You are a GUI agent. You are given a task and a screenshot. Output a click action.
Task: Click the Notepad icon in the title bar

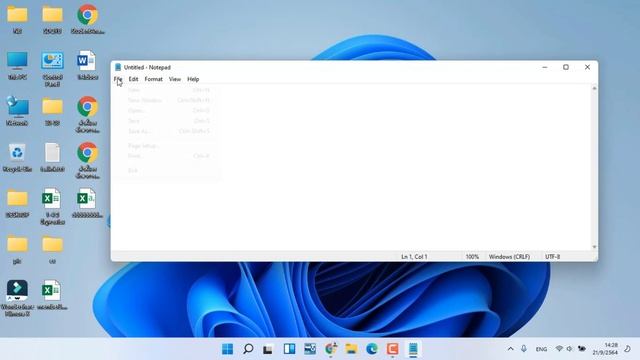click(118, 67)
